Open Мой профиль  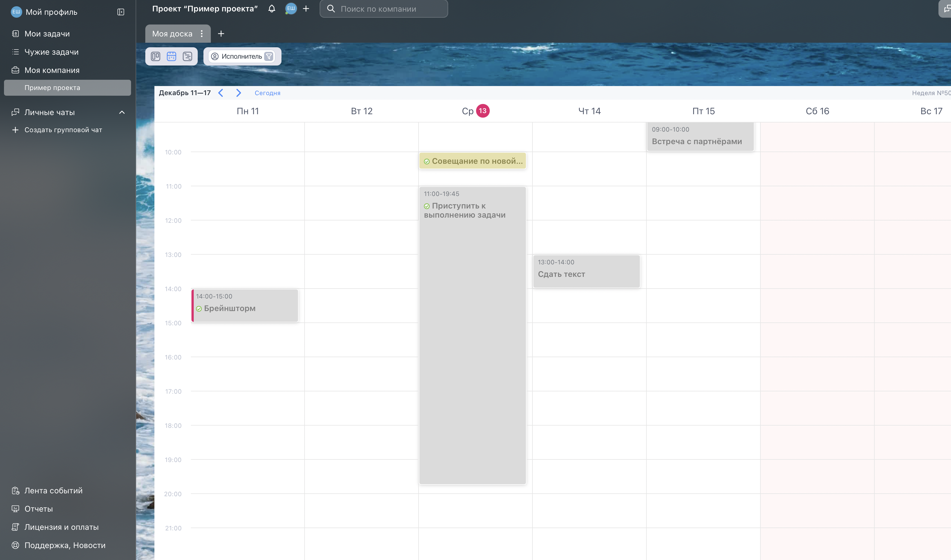51,12
